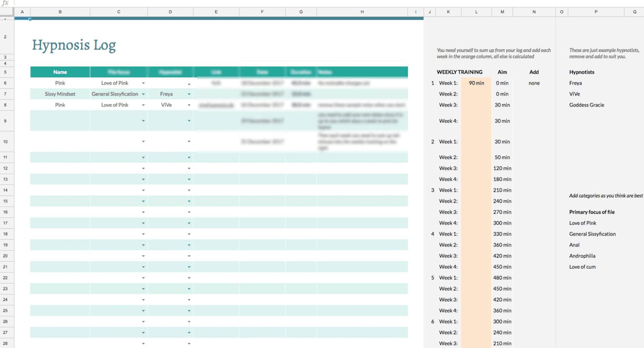
Task: Expand the empty column C dropdown in row 11
Action: pyautogui.click(x=143, y=158)
